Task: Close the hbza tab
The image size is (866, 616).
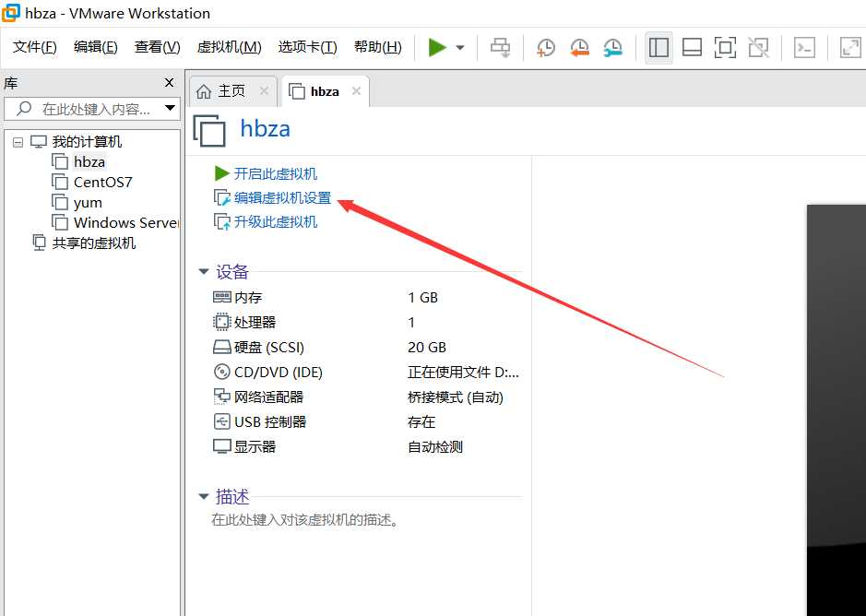Action: click(356, 90)
